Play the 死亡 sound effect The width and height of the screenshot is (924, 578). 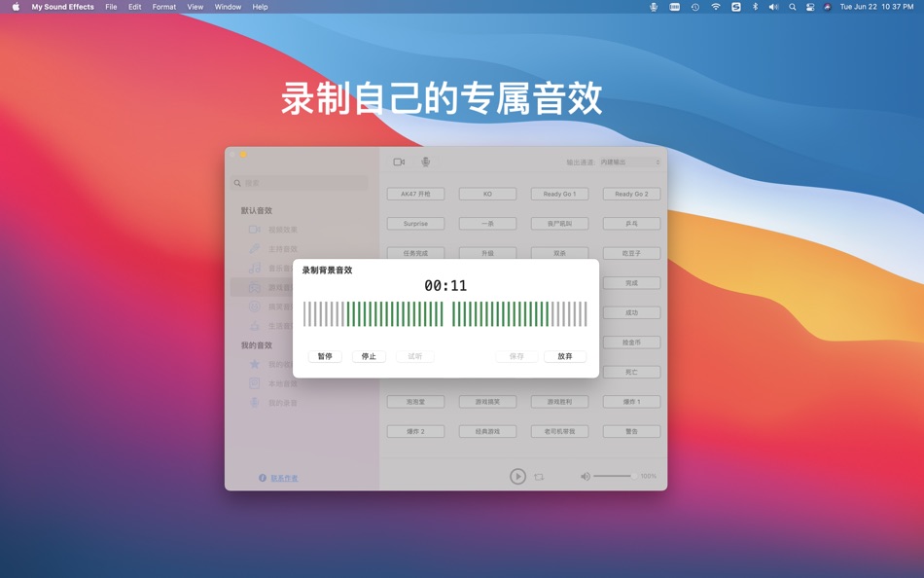631,372
